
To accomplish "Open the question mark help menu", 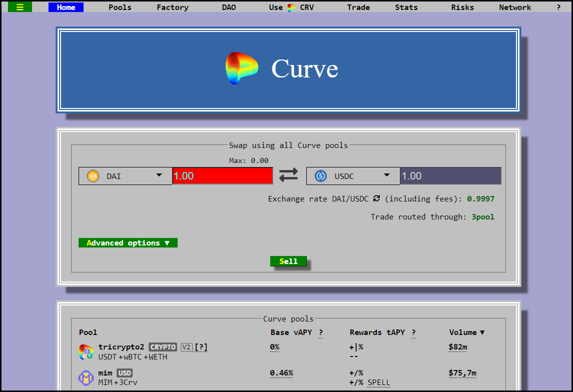I will tap(558, 7).
